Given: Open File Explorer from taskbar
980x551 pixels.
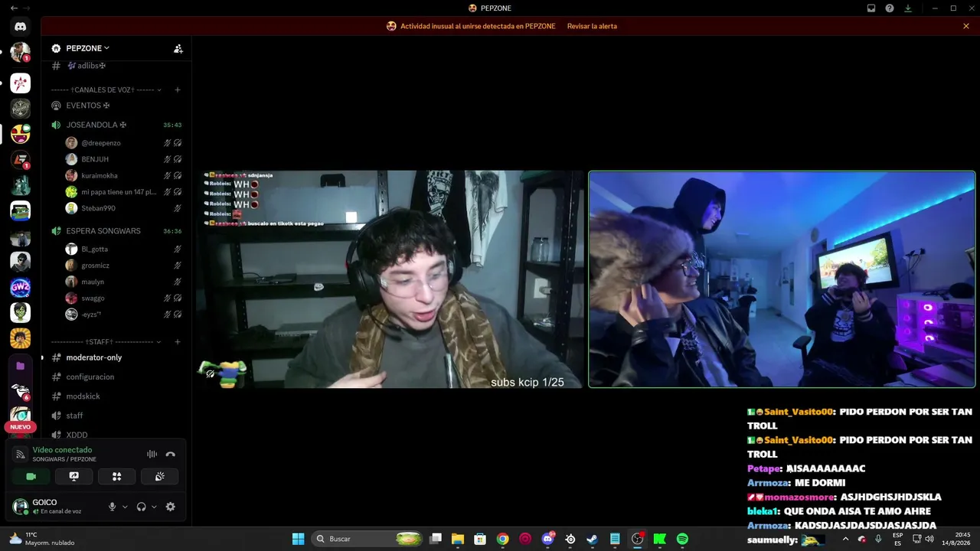Looking at the screenshot, I should point(458,539).
